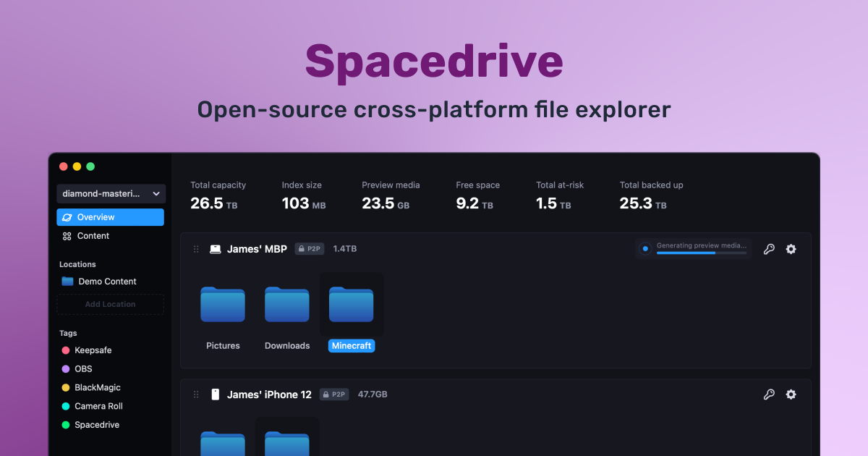The width and height of the screenshot is (868, 456).
Task: Select the planet Overview icon in sidebar
Action: pyautogui.click(x=67, y=216)
